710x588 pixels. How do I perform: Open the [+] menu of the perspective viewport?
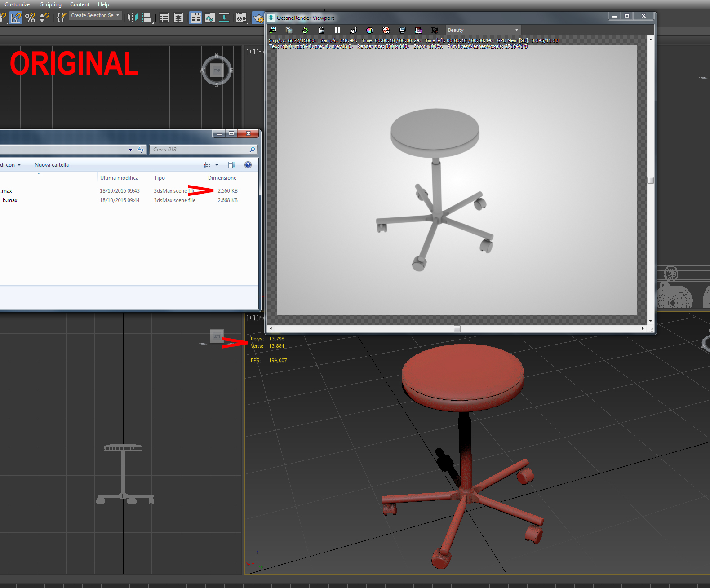click(250, 318)
